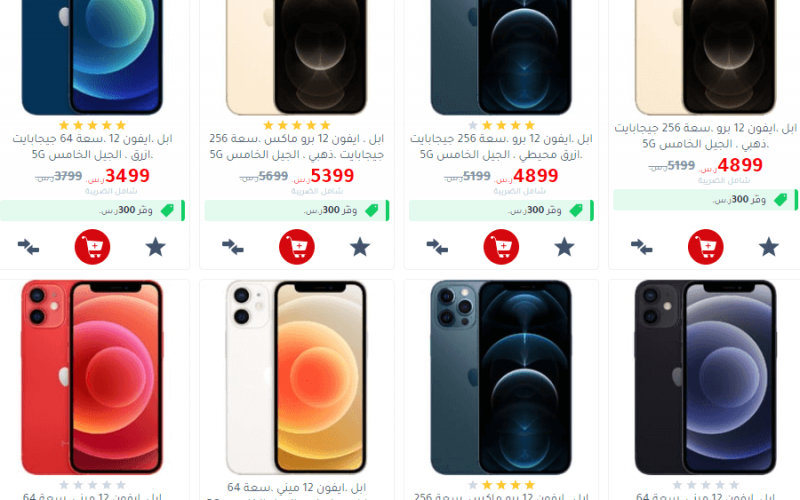Compare the Pacific blue iPhone 12 Pro
Image resolution: width=800 pixels, height=500 pixels.
[437, 247]
